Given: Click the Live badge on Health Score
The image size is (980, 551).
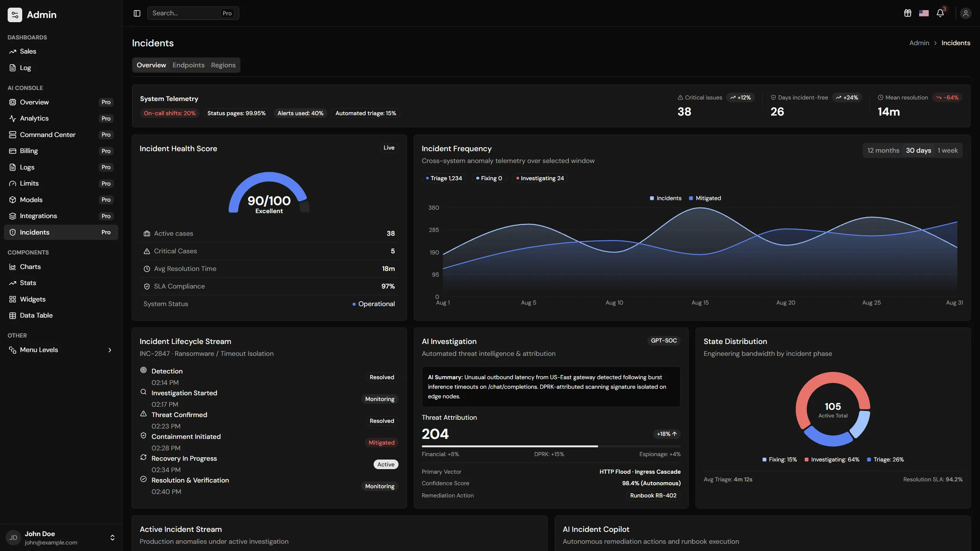Looking at the screenshot, I should (x=389, y=148).
